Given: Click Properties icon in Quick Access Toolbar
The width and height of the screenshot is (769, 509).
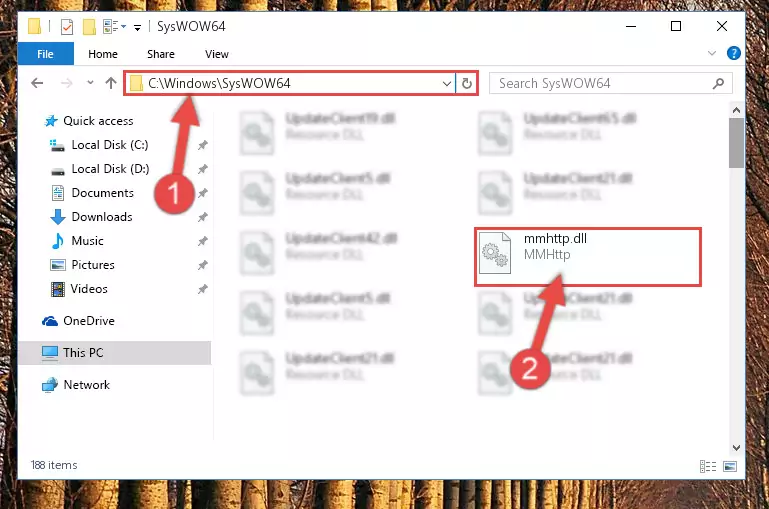Looking at the screenshot, I should coord(67,26).
